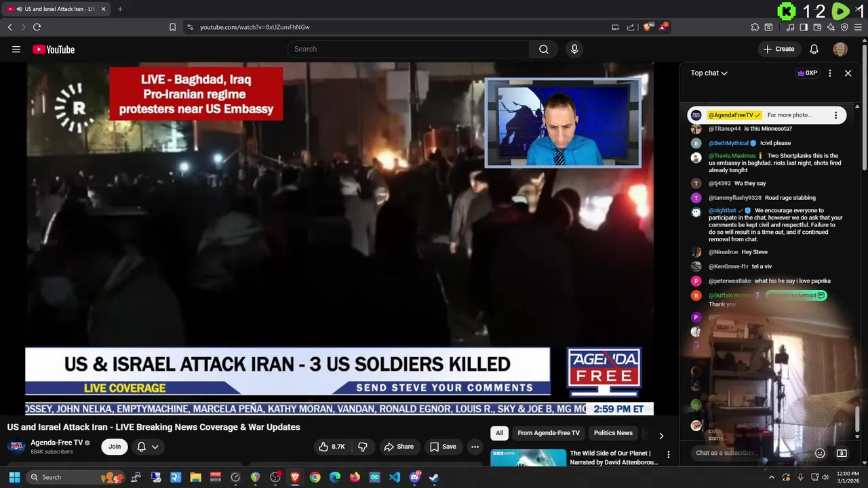Go back using browser back arrow
The width and height of the screenshot is (868, 488).
coord(9,27)
